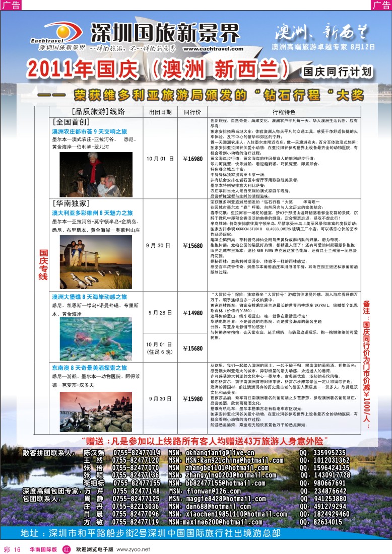The height and width of the screenshot is (554, 392).
Task: Open the 澳洲农庄都市荟9天交响之旅 route title
Action: (89, 131)
